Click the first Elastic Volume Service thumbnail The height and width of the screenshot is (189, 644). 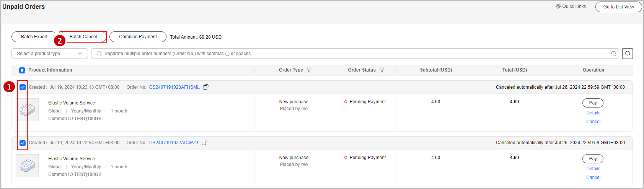click(x=27, y=110)
